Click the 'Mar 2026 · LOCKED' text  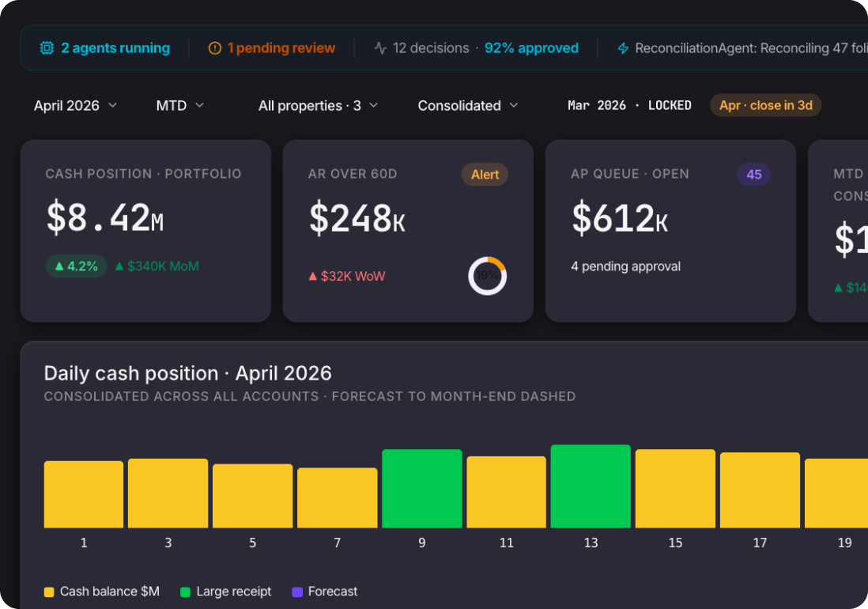[x=629, y=105]
